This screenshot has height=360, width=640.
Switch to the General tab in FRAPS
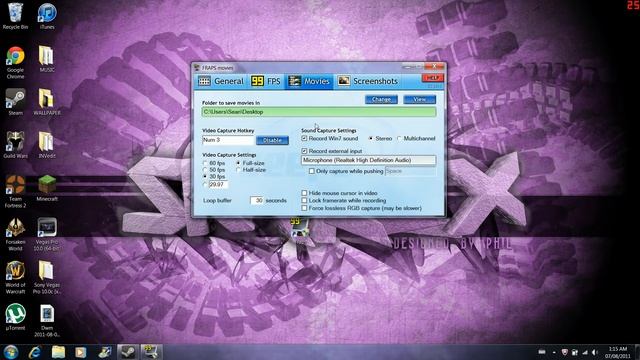(221, 81)
